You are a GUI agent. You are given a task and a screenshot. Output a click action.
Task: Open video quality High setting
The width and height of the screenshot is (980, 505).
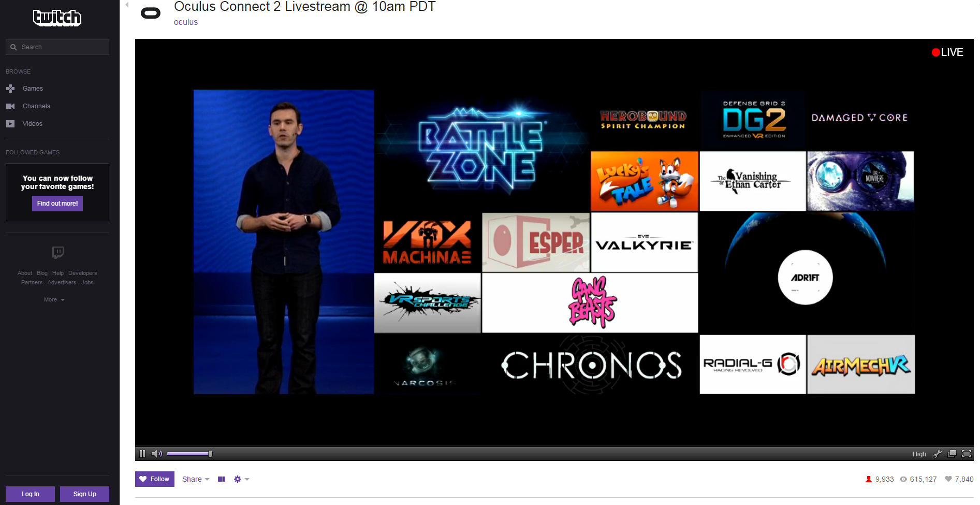(919, 454)
